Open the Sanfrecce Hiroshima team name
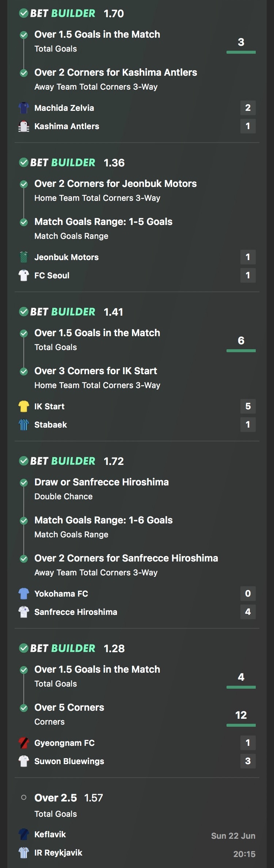Screen dimensions: 274x868 pos(76,612)
